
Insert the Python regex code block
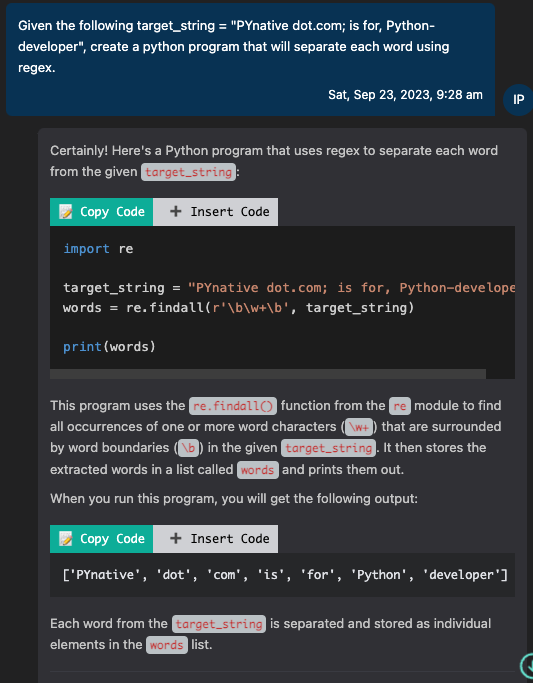[x=216, y=212]
